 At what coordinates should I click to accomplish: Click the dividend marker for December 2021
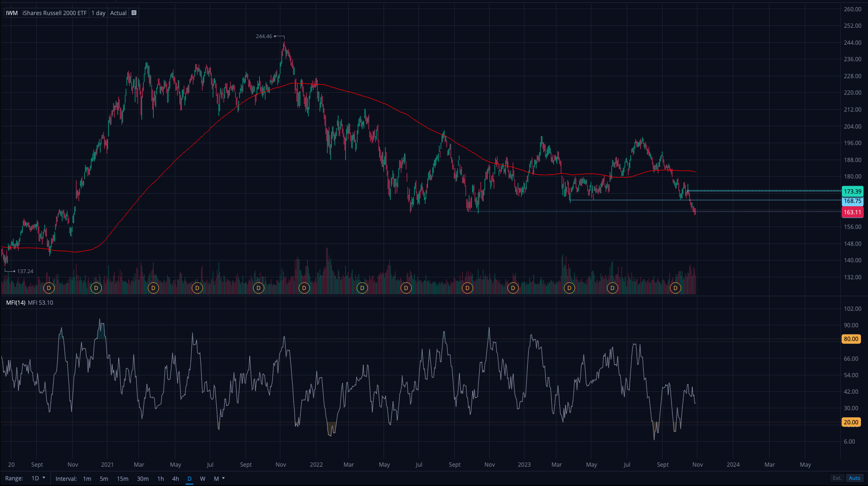304,288
